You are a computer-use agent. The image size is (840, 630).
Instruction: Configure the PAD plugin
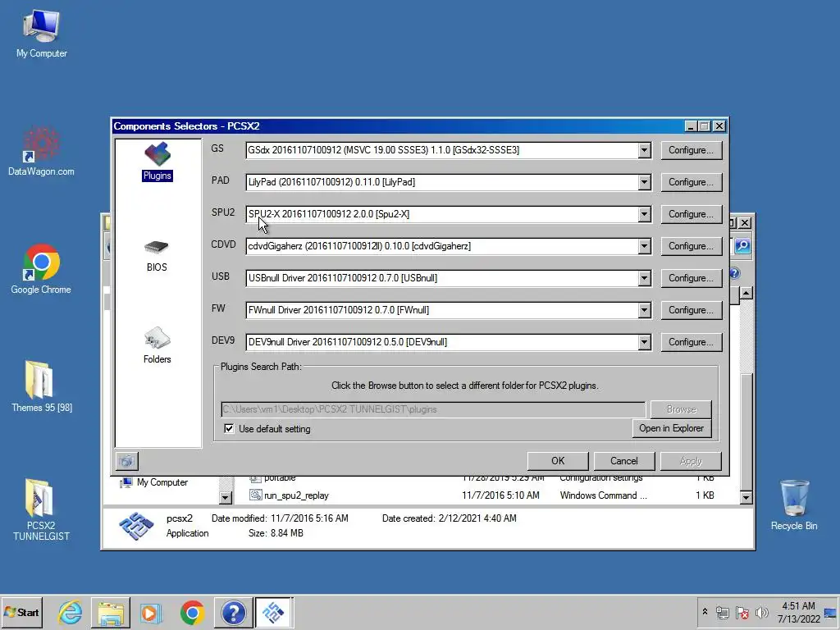[x=691, y=182]
